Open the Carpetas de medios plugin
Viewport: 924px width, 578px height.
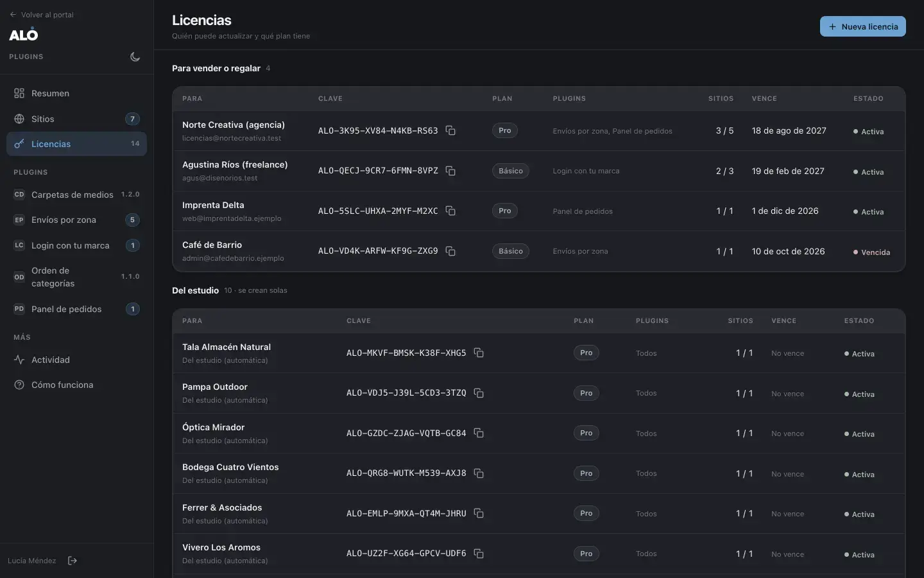[x=76, y=195]
